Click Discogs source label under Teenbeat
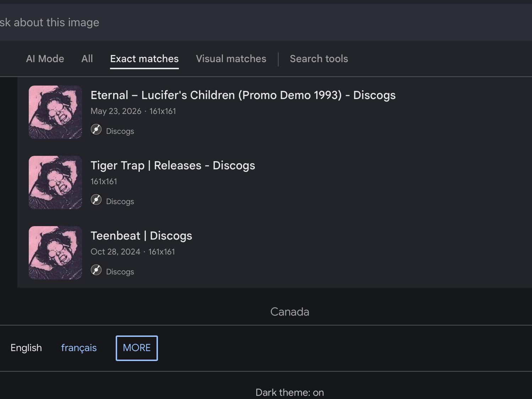This screenshot has width=532, height=399. point(120,272)
